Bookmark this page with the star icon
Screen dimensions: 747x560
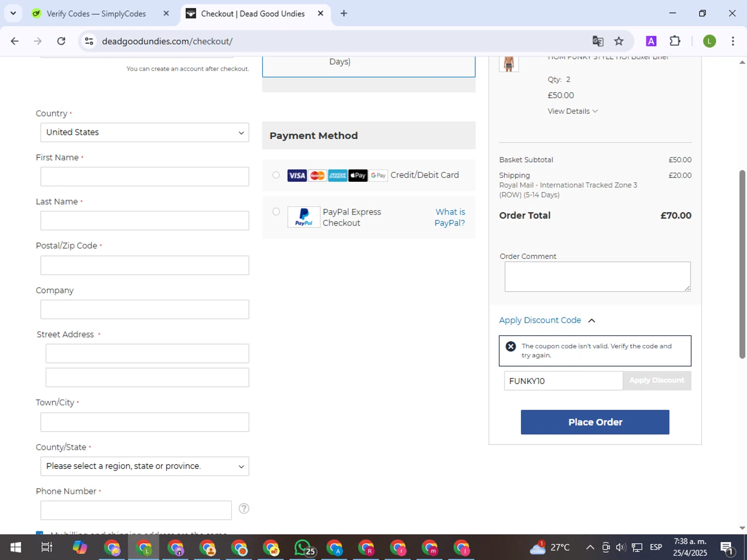[x=619, y=41]
